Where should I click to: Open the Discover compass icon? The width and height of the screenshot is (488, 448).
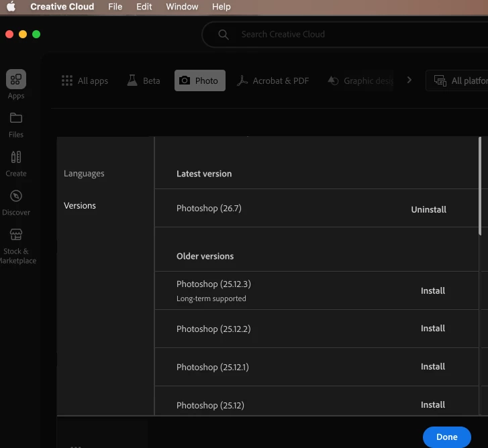point(16,196)
